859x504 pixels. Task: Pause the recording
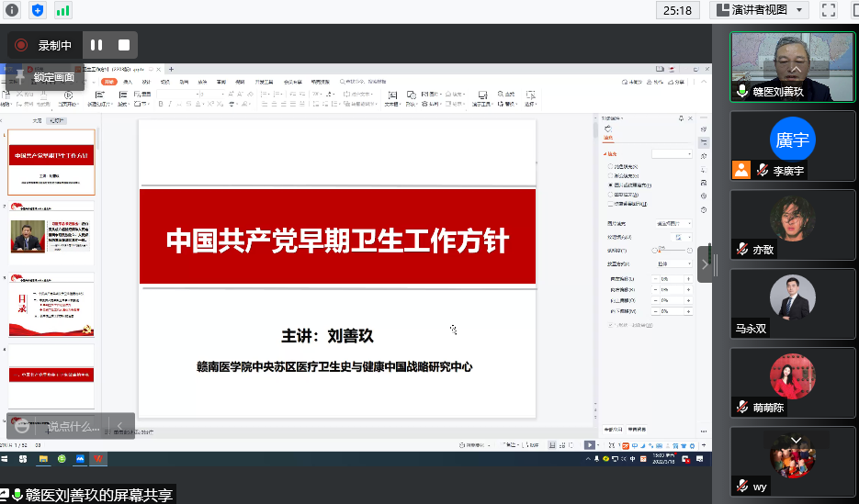coord(96,44)
